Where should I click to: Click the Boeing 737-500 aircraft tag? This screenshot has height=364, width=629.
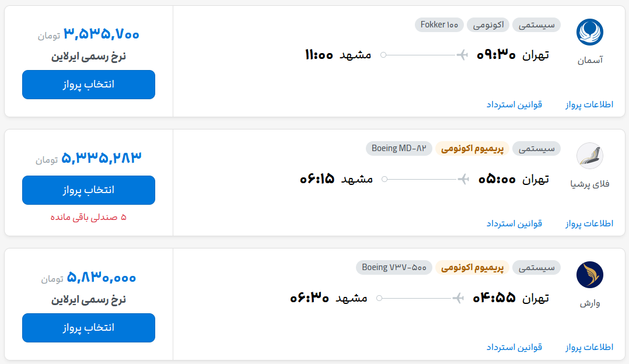[394, 267]
